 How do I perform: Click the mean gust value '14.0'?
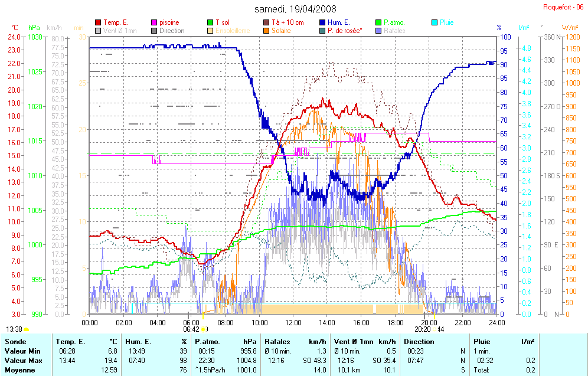point(320,370)
